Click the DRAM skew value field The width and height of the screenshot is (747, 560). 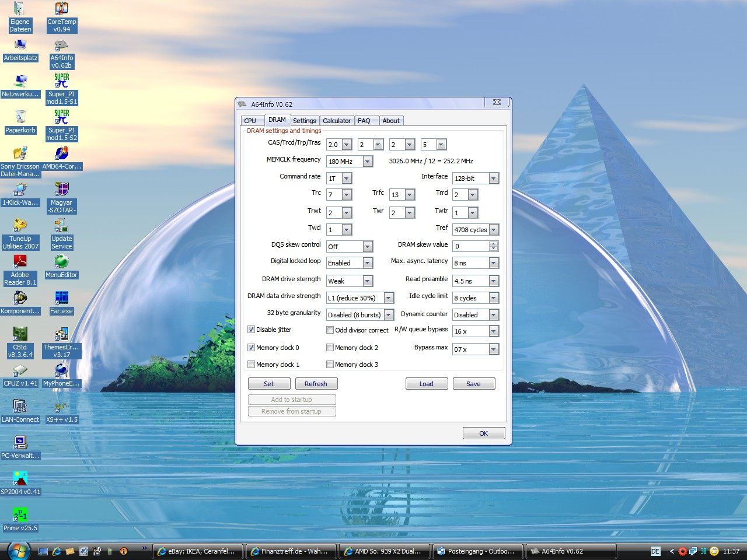click(471, 247)
